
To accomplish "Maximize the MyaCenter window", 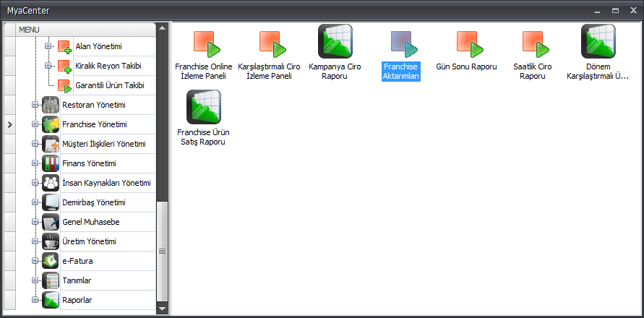I will pos(615,11).
